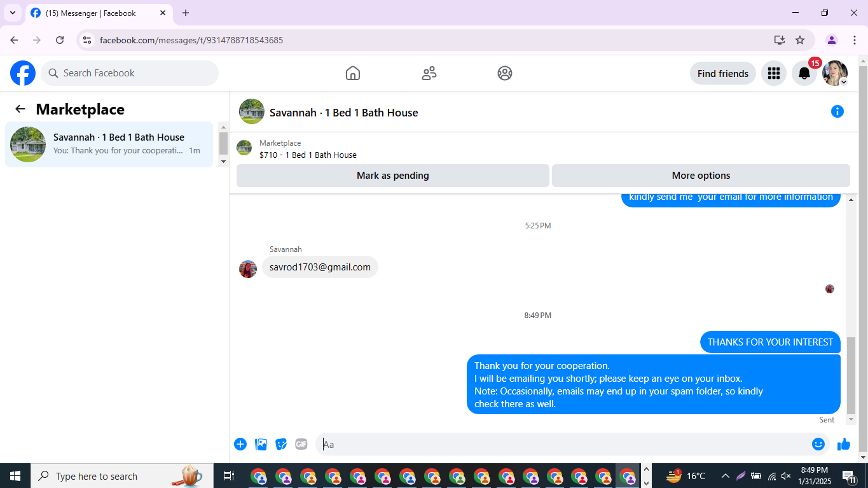This screenshot has height=488, width=868.
Task: Open the weather widget showing 16°C
Action: (685, 476)
